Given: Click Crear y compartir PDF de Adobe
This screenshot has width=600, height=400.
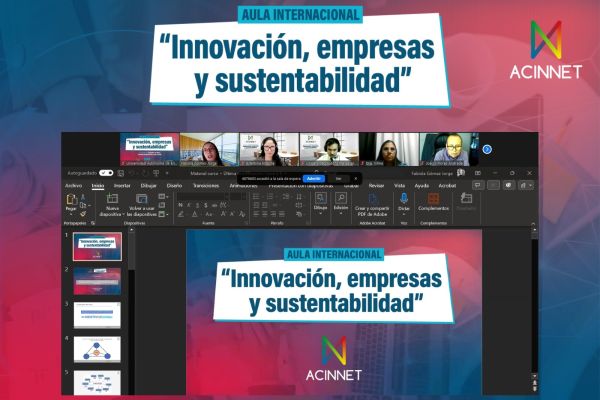Looking at the screenshot, I should pos(371,199).
